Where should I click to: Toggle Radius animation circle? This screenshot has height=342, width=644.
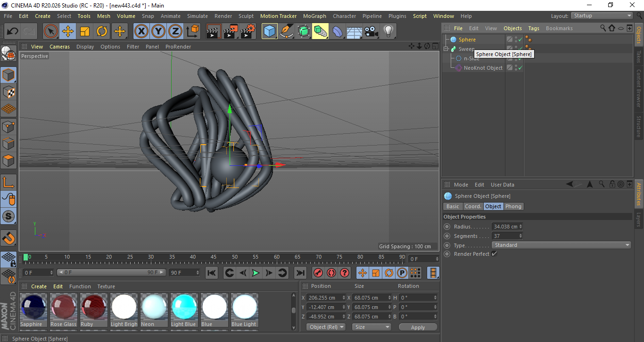tap(447, 227)
